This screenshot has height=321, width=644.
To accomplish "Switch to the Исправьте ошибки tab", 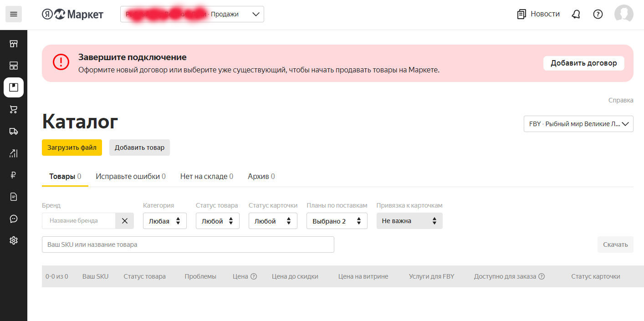I will (x=130, y=176).
